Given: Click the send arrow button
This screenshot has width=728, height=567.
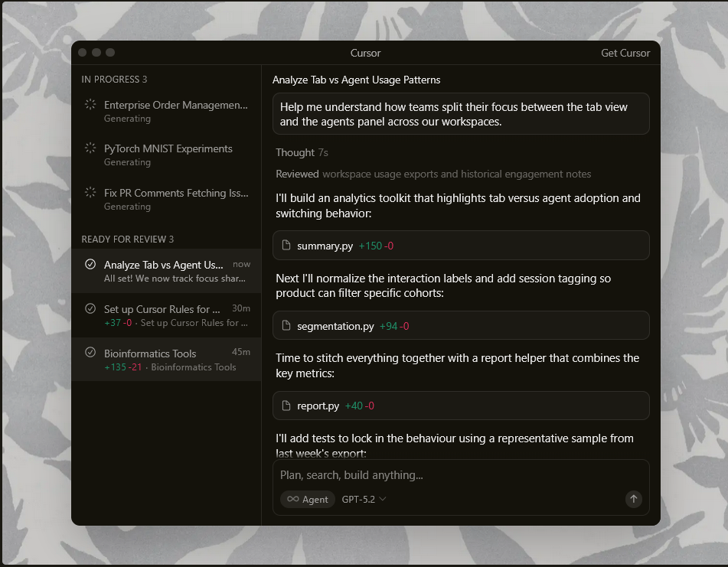Looking at the screenshot, I should (x=633, y=499).
